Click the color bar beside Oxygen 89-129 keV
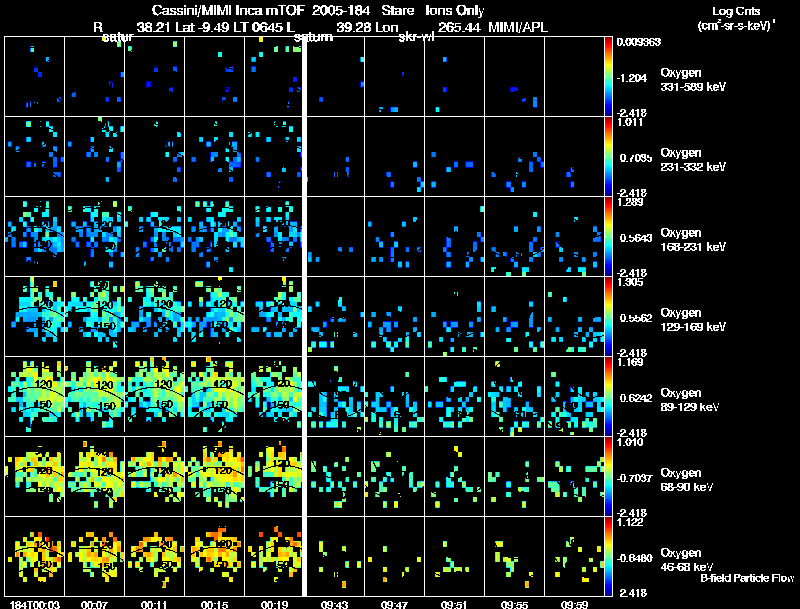The width and height of the screenshot is (800, 609). tap(608, 397)
